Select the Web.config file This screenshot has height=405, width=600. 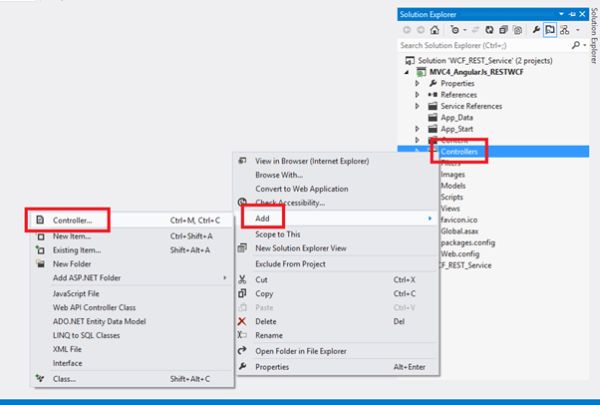460,254
